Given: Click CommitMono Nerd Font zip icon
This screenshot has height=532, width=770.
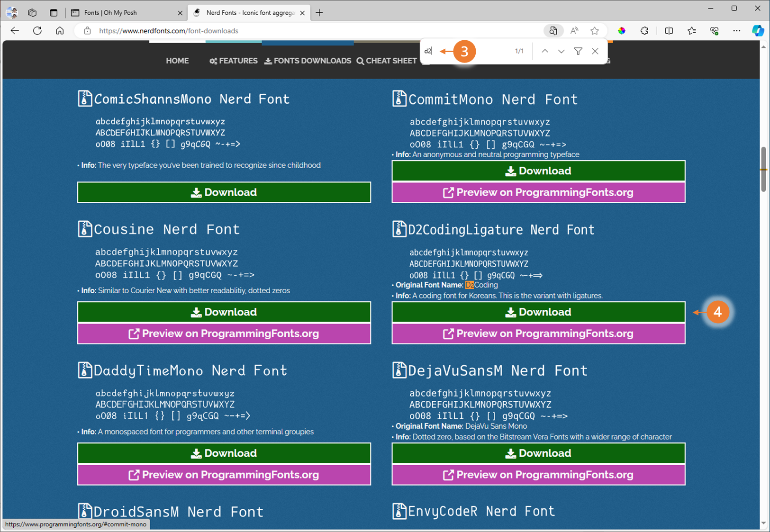Looking at the screenshot, I should (x=399, y=99).
